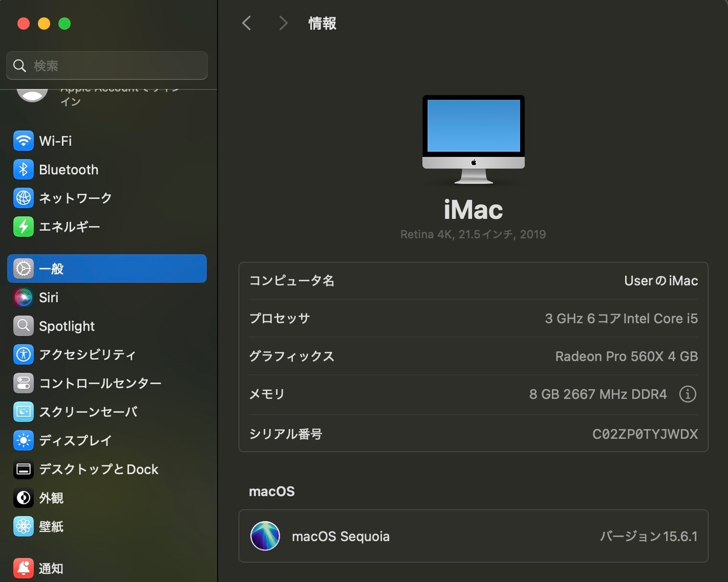Open Wi-Fi settings label

point(55,141)
